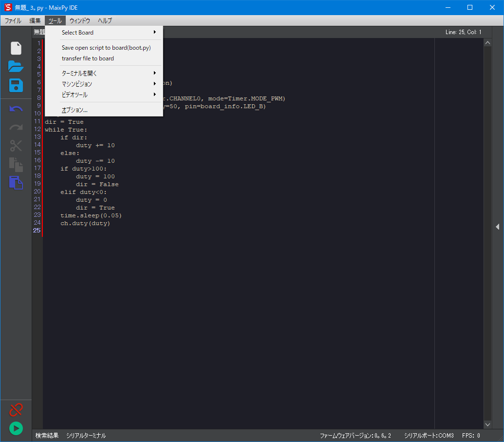The image size is (504, 442).
Task: Click the Paste clipboard icon
Action: tap(16, 183)
